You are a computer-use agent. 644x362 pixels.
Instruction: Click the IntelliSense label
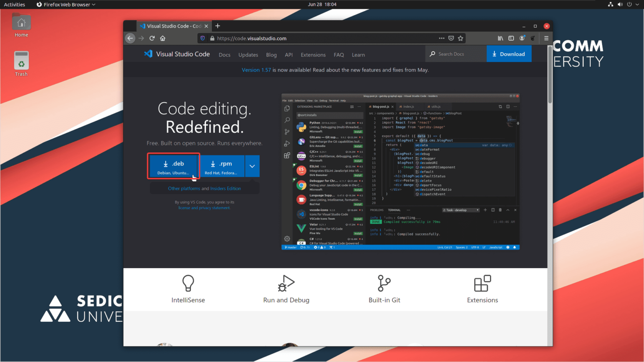(x=188, y=300)
